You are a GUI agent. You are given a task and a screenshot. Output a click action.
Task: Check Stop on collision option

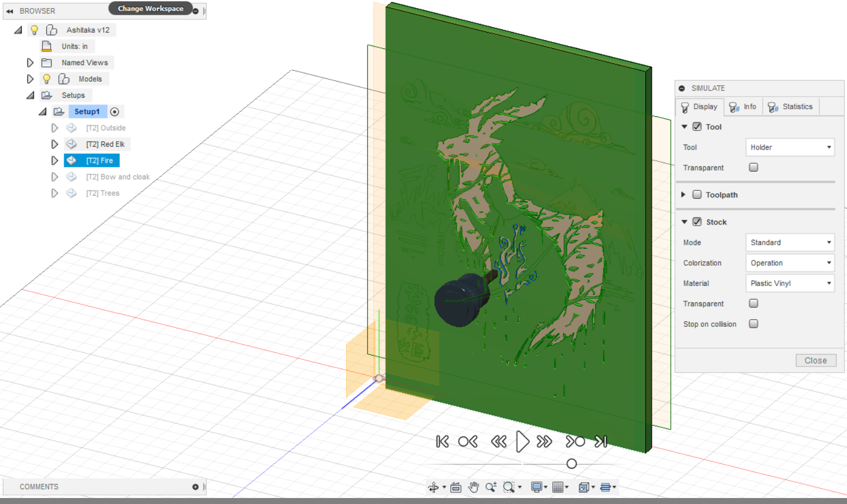[x=753, y=323]
